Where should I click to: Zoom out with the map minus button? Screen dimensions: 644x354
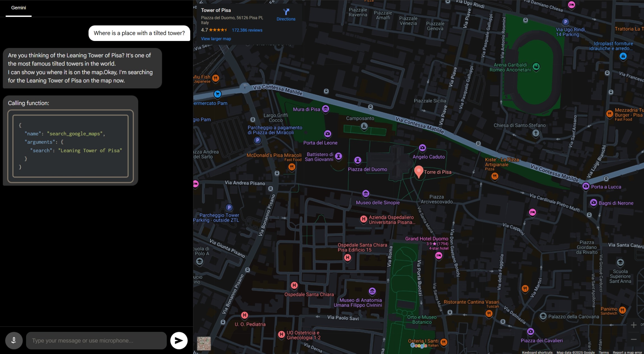click(634, 339)
